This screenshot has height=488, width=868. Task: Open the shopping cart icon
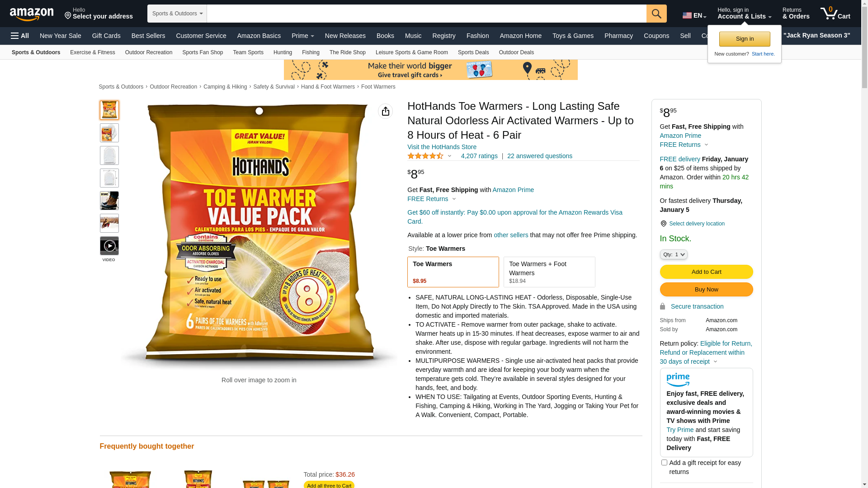tap(835, 14)
